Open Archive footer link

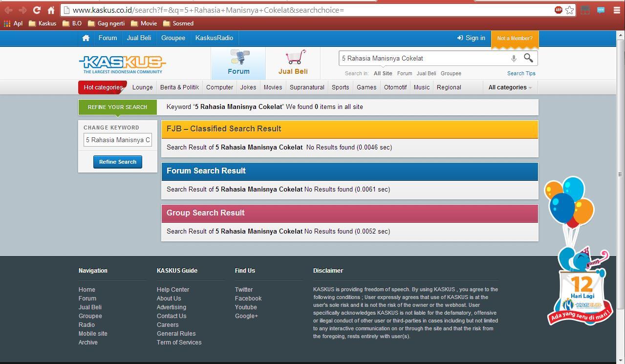[88, 343]
